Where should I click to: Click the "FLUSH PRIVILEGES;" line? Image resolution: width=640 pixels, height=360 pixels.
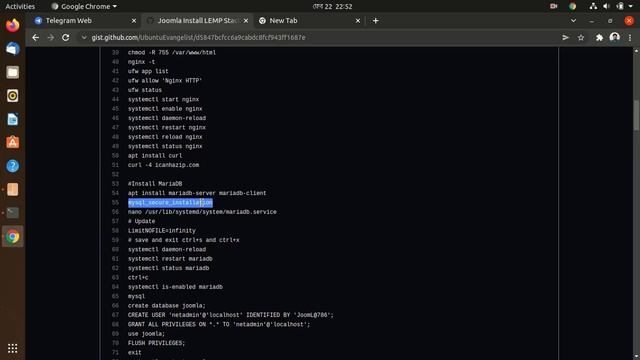pyautogui.click(x=156, y=343)
